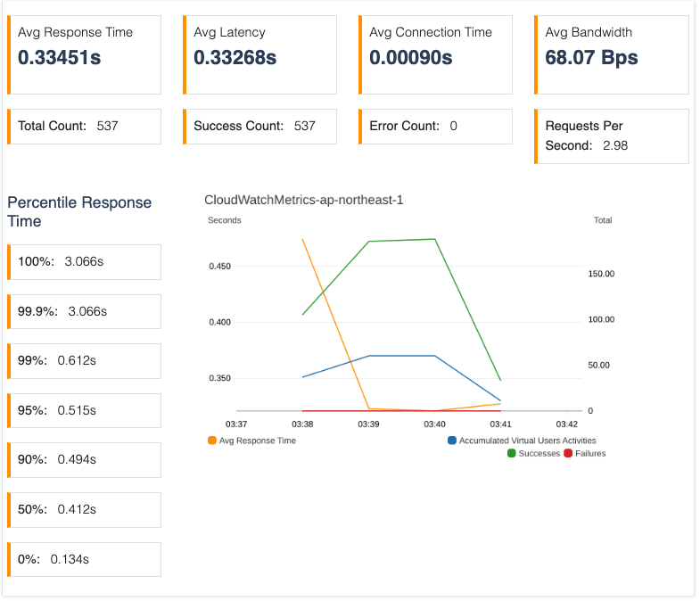Click the Total Count: 537 card
The width and height of the screenshot is (700, 601).
[85, 127]
